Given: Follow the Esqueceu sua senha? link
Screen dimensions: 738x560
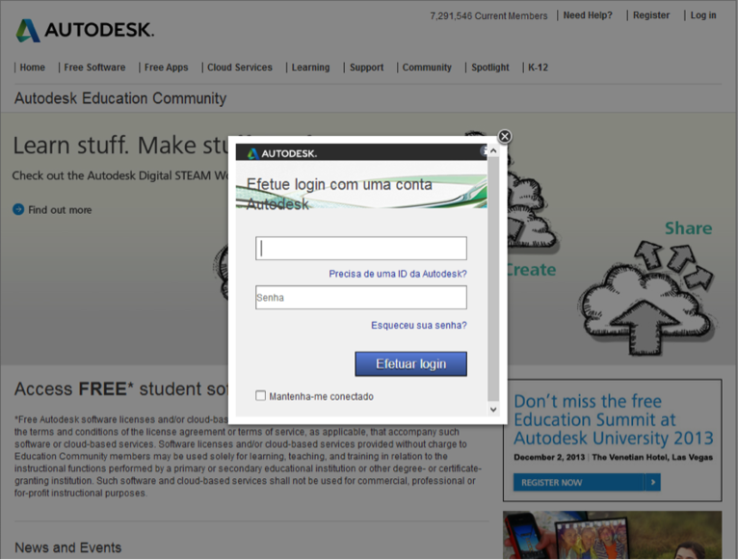Looking at the screenshot, I should [419, 325].
